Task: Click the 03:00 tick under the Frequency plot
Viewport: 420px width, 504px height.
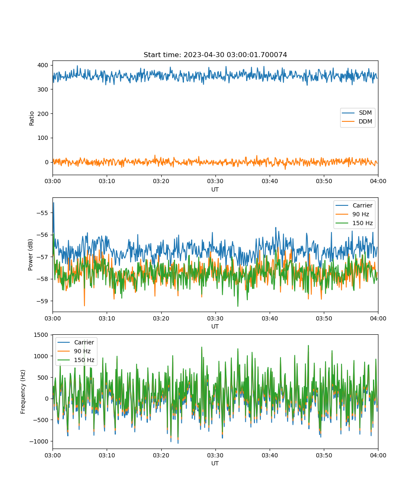Action: coord(52,455)
